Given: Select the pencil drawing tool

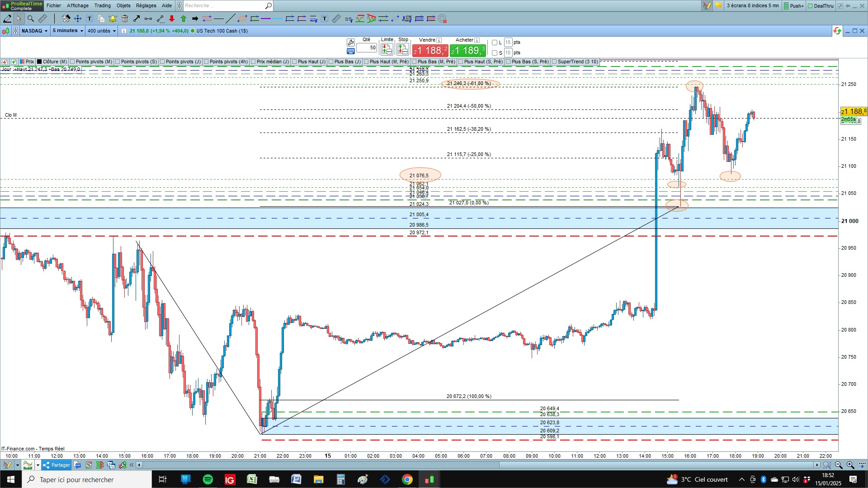Looking at the screenshot, I should pos(7,19).
